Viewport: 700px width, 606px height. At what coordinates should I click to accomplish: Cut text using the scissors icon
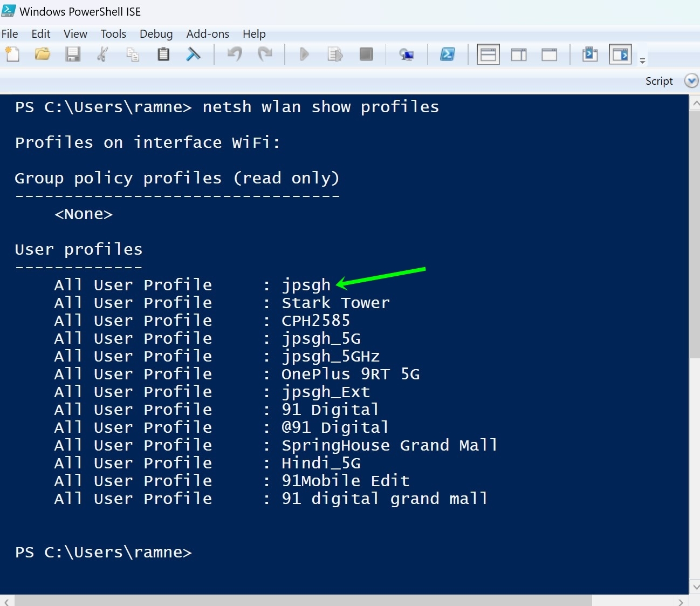tap(102, 54)
